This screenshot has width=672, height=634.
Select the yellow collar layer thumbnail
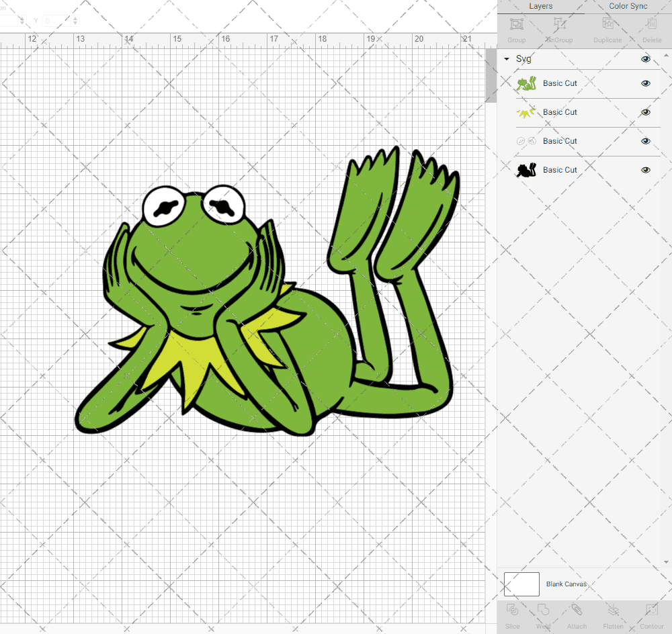click(526, 112)
